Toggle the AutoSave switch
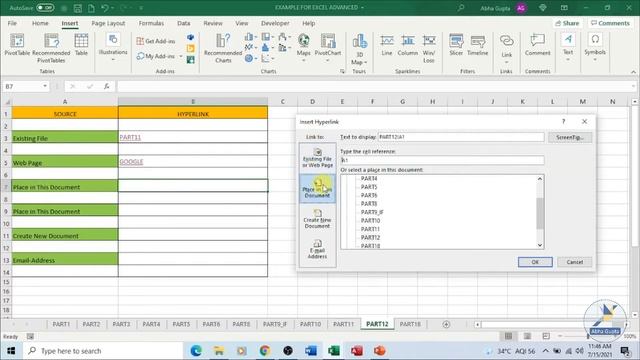The height and width of the screenshot is (360, 640). click(45, 7)
